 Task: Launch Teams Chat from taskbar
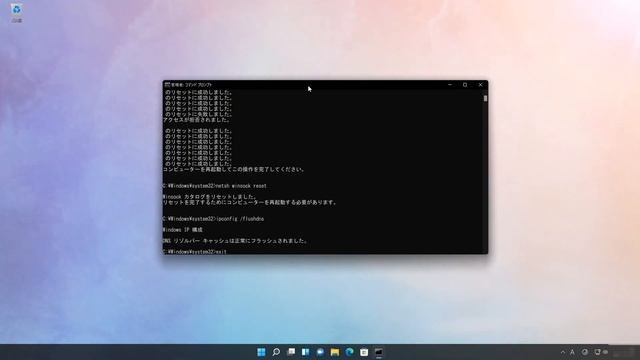320,352
